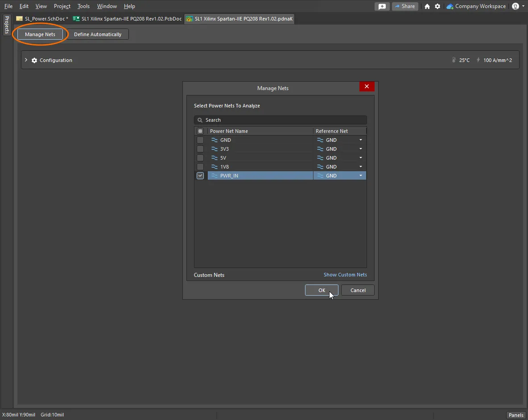
Task: Expand the Configuration section chevron
Action: click(x=26, y=60)
